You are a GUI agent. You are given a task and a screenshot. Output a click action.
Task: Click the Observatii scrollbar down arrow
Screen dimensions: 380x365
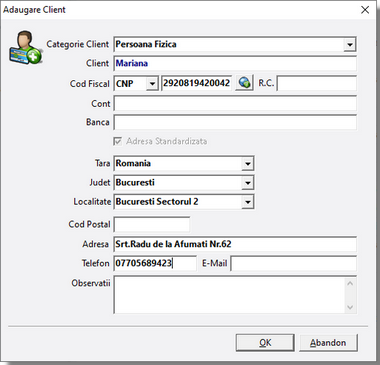point(350,307)
